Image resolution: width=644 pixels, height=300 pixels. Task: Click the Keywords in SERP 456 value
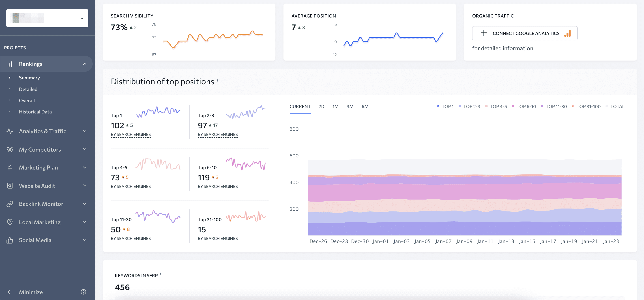pos(122,287)
